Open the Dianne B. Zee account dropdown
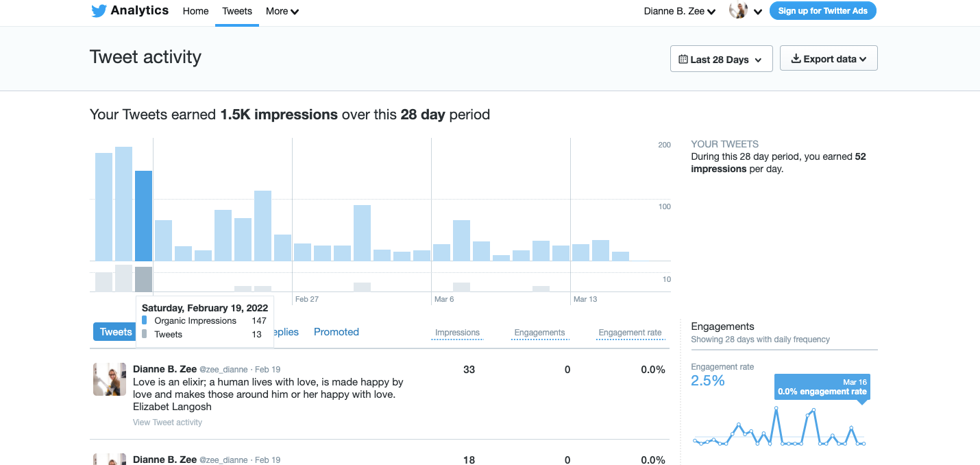This screenshot has width=980, height=465. click(x=679, y=11)
